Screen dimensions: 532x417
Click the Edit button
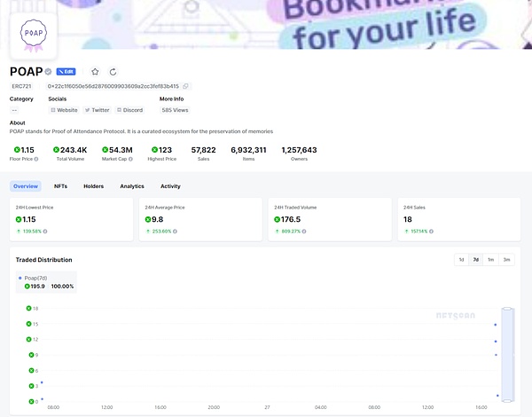66,71
